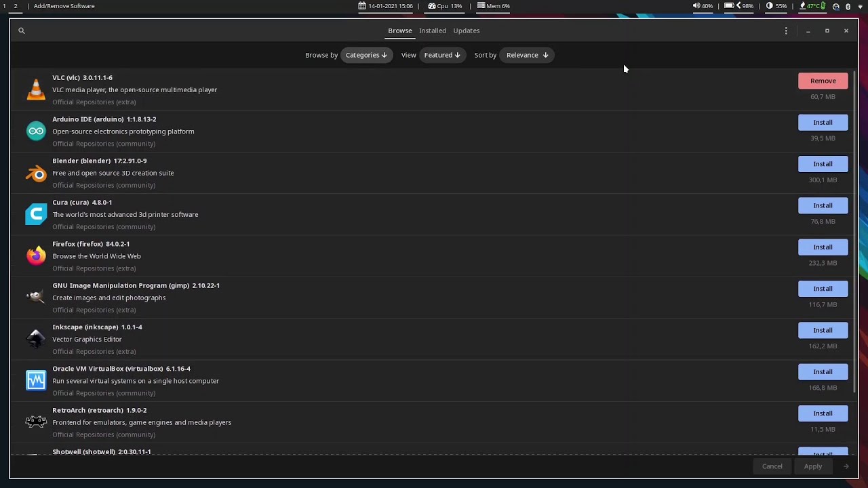Viewport: 868px width, 488px height.
Task: Click the Apply button
Action: tap(812, 466)
